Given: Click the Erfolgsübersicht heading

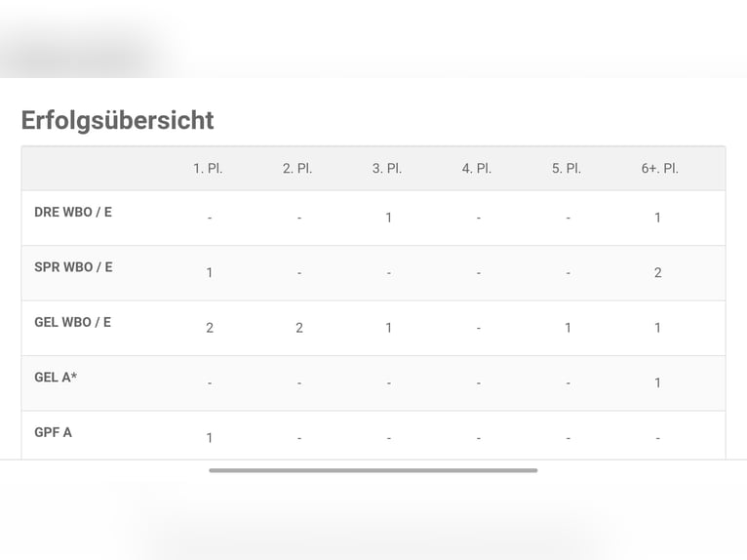Looking at the screenshot, I should tap(117, 121).
